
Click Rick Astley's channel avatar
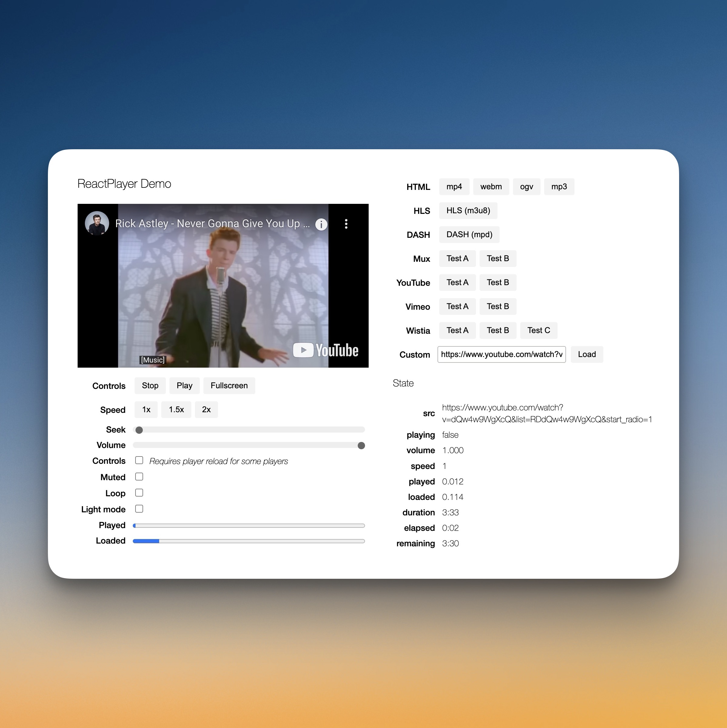point(97,223)
